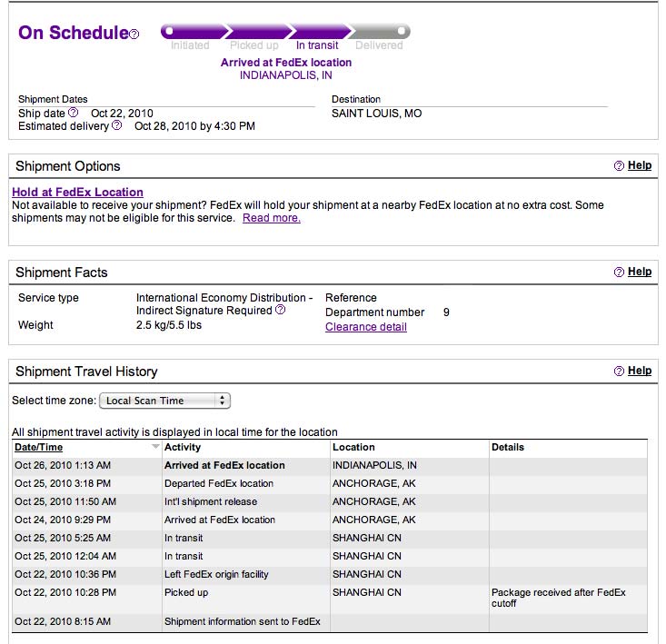Click help icon in Shipment Travel History header
Screen dimensions: 666x644
click(619, 371)
